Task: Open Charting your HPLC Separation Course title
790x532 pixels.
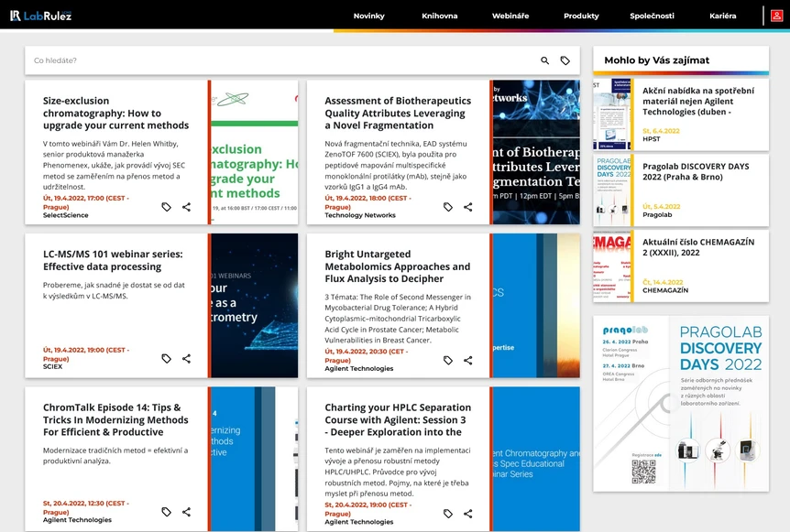Action: pos(398,419)
